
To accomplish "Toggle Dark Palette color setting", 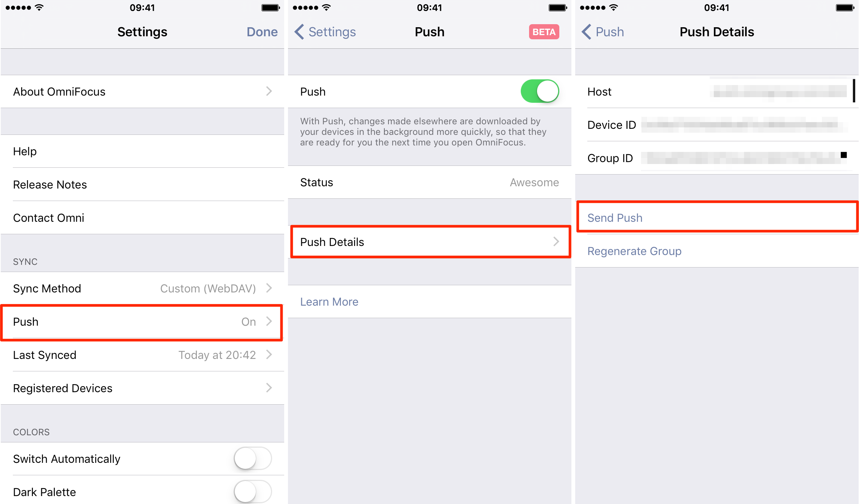I will click(x=252, y=492).
